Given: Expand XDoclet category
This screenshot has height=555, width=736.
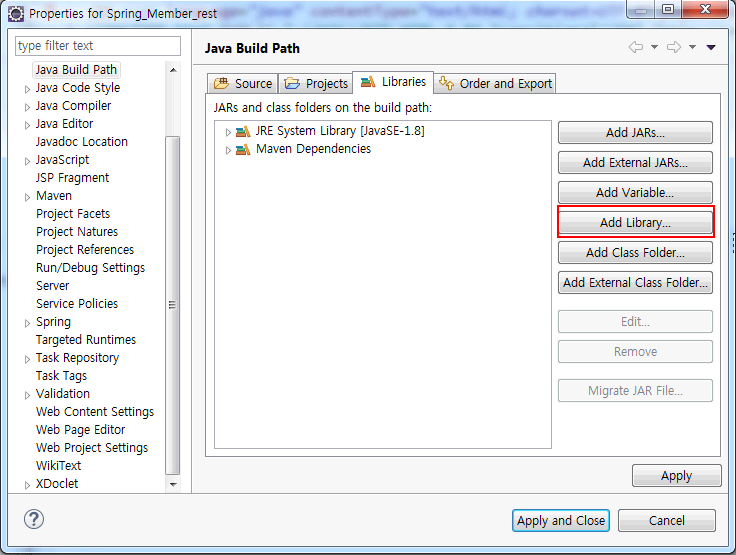Looking at the screenshot, I should point(27,485).
